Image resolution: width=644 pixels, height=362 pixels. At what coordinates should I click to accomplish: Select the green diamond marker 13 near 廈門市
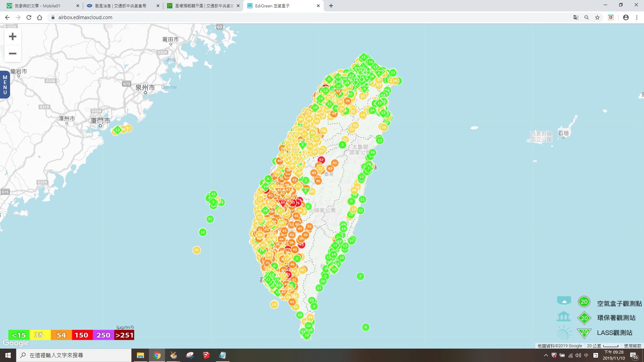tap(117, 130)
